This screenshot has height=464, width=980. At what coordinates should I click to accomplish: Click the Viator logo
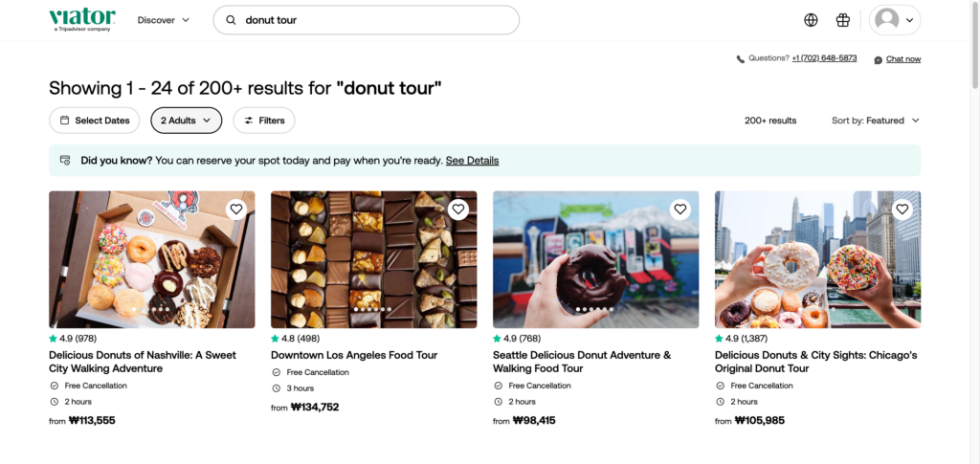click(x=82, y=19)
